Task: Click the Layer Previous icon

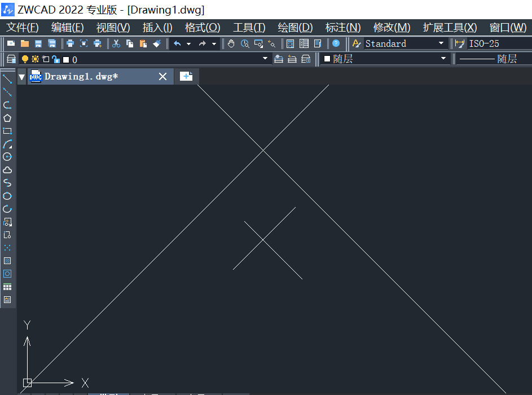Action: (292, 59)
